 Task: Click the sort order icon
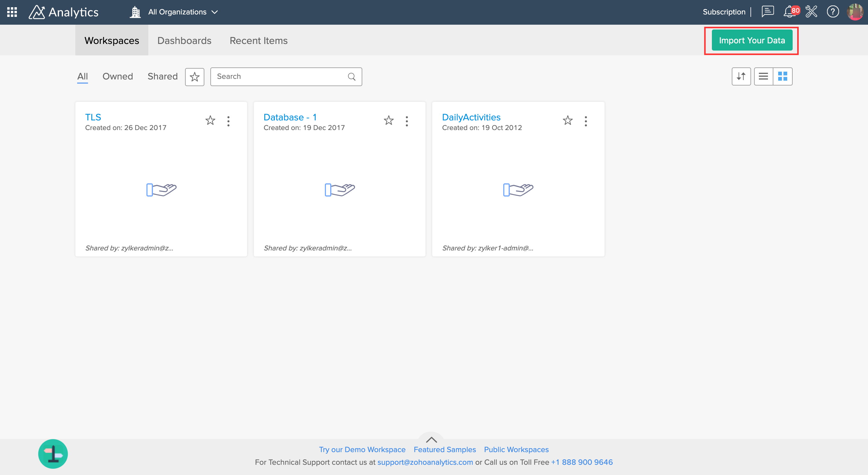pyautogui.click(x=741, y=76)
